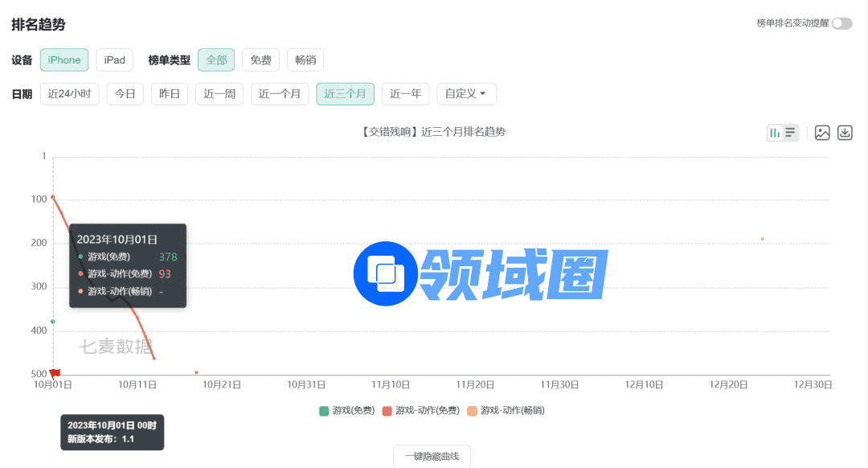This screenshot has width=868, height=468.
Task: Switch to chart view icon
Action: tap(775, 133)
